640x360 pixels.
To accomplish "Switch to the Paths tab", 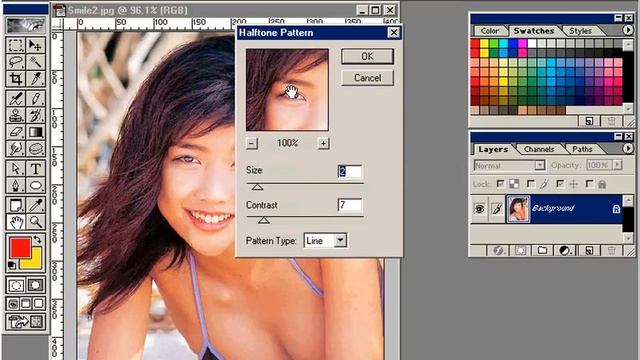I will click(x=582, y=149).
